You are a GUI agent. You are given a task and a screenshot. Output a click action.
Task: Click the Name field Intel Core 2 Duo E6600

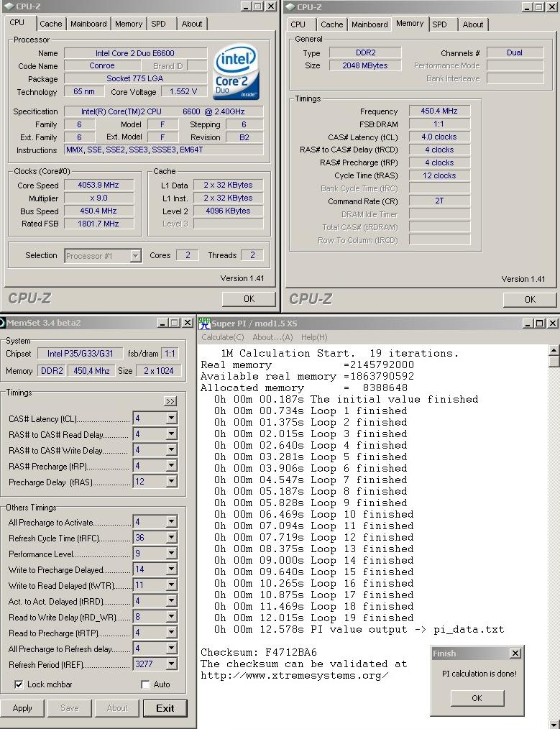click(x=135, y=53)
